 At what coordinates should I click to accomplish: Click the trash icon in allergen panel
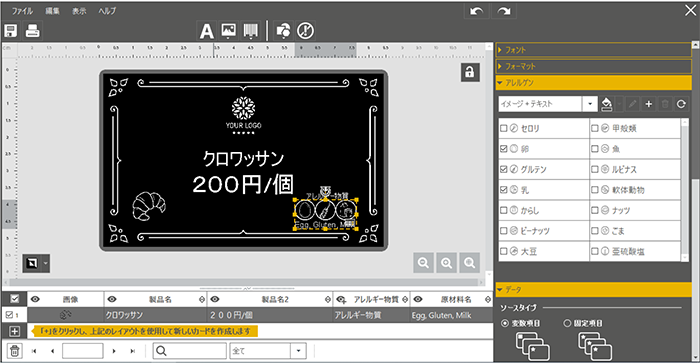pyautogui.click(x=665, y=104)
